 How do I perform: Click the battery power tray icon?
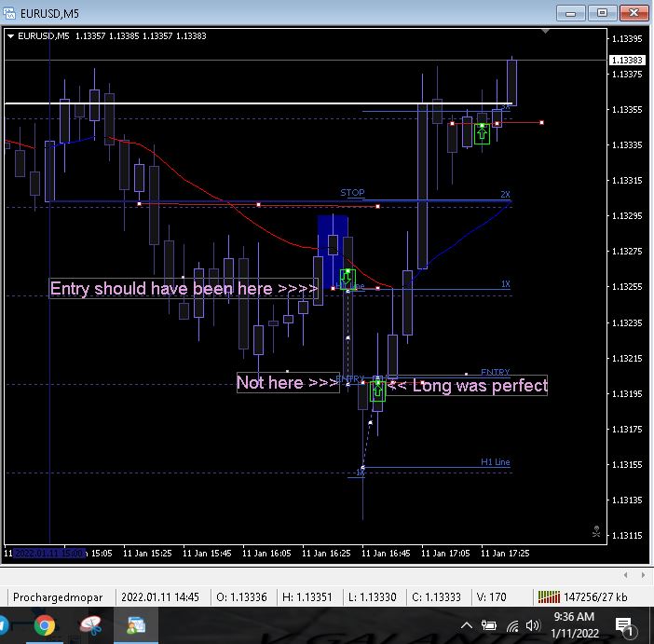pos(489,625)
